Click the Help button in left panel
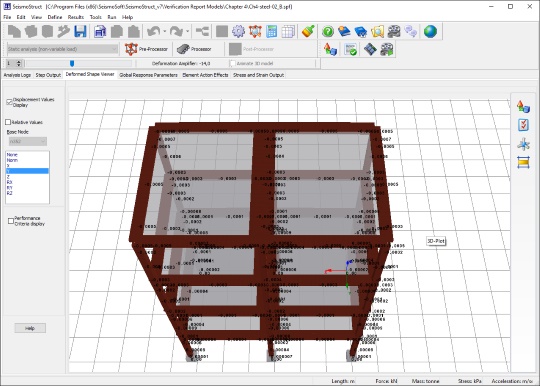Screen dimensions: 540x386 click(30, 328)
